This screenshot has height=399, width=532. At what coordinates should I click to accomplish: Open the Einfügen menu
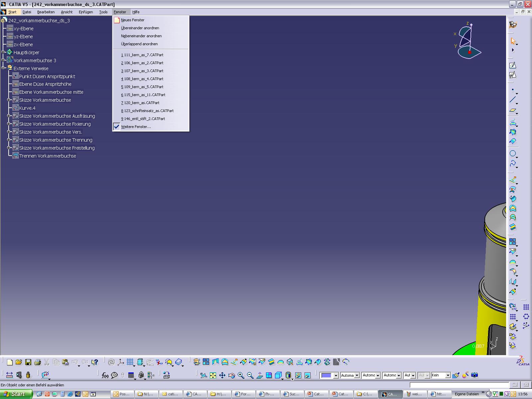[86, 12]
